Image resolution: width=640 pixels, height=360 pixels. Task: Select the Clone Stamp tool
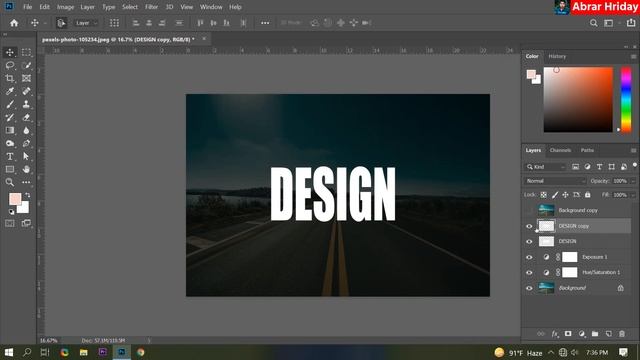(26, 104)
